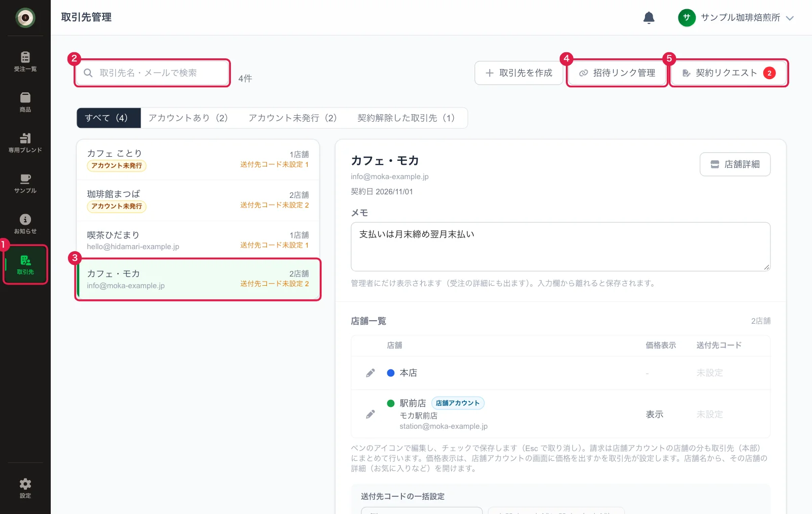Screen dimensions: 812x514
Task: Click the 送付先コード column header
Action: (x=719, y=345)
